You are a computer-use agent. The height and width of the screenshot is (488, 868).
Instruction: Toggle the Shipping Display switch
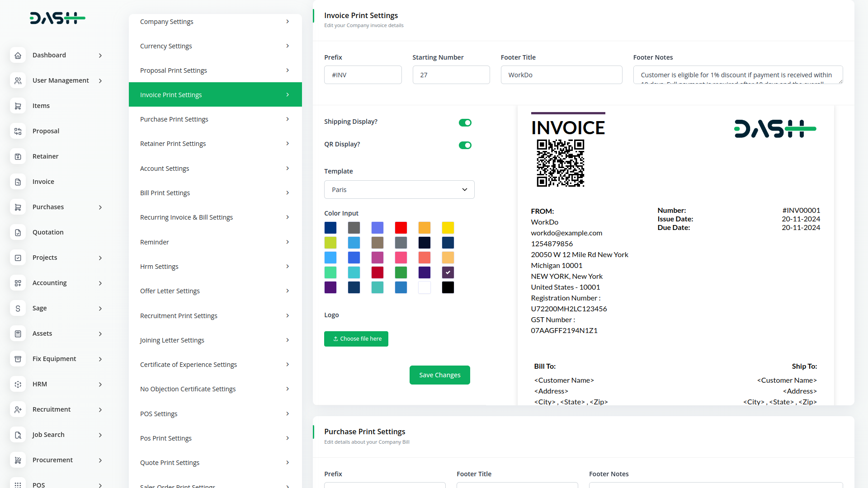pyautogui.click(x=465, y=122)
